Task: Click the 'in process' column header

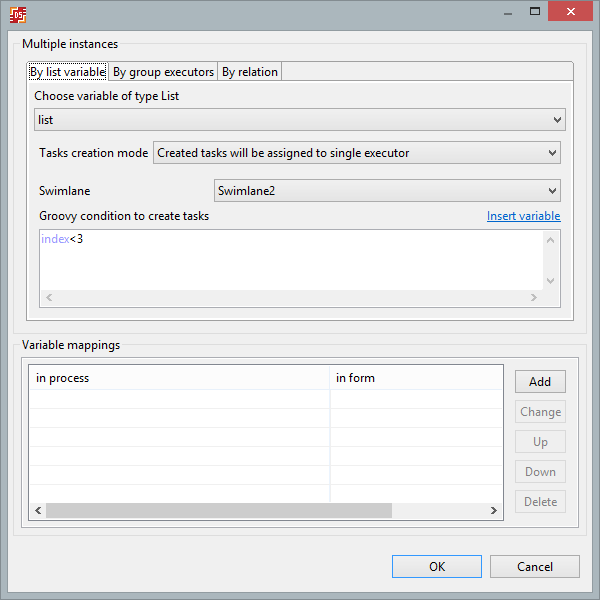Action: 178,378
